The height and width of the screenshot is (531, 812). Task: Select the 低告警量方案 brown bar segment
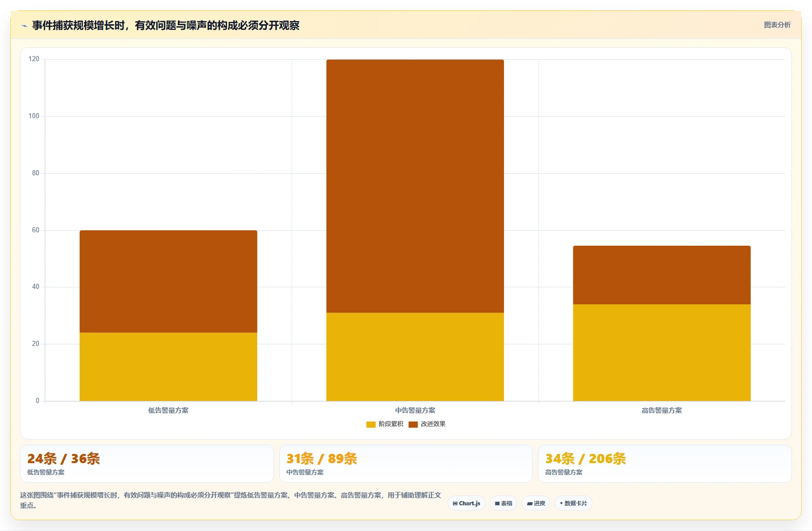click(x=168, y=281)
